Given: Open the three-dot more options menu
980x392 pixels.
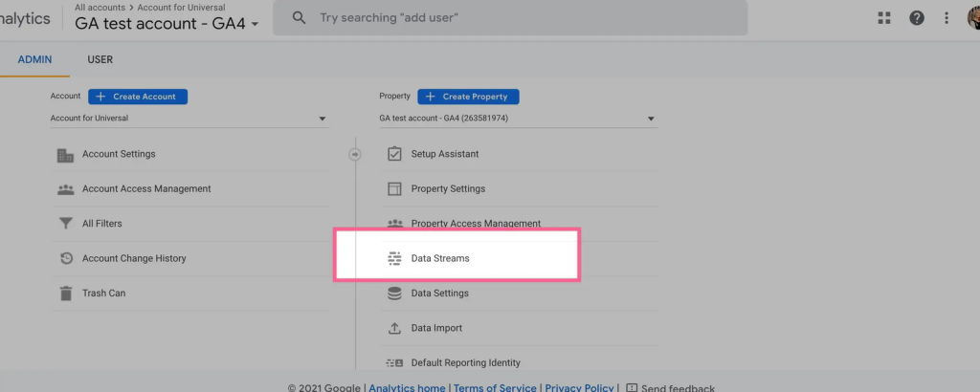Looking at the screenshot, I should pos(947,18).
